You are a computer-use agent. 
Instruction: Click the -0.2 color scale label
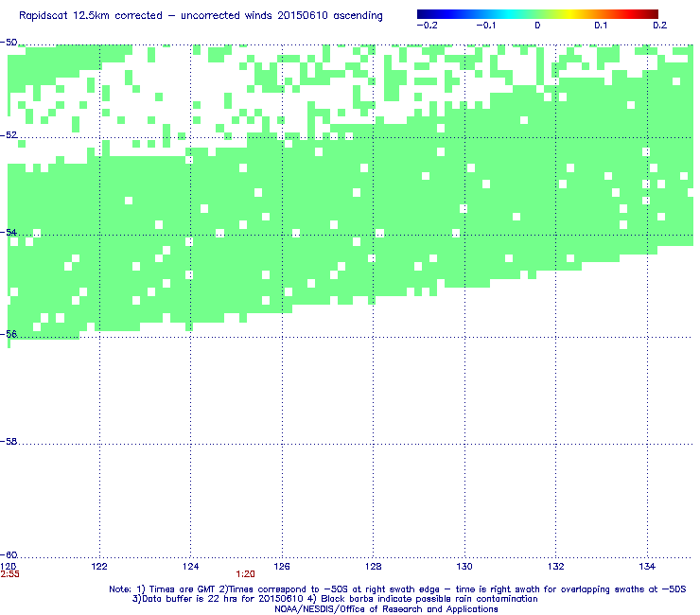coord(427,26)
